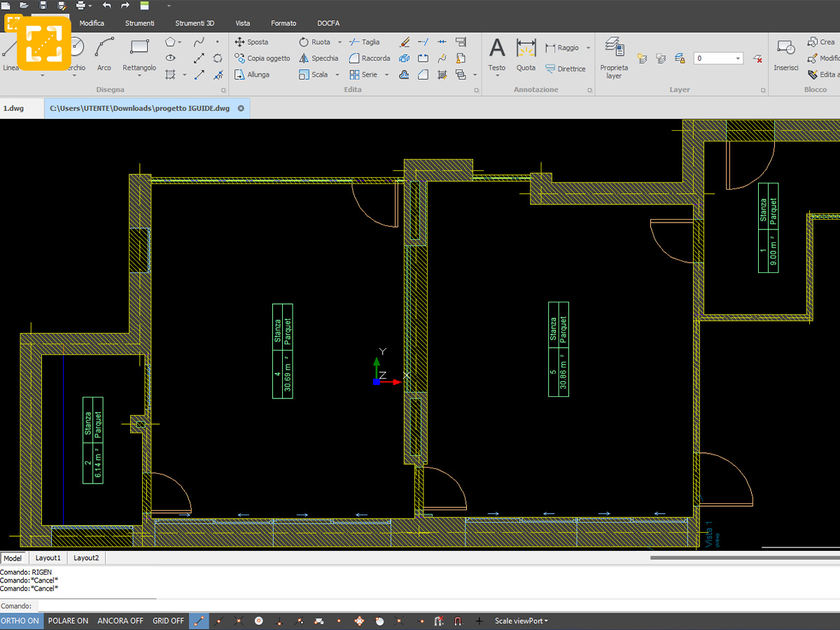Viewport: 840px width, 630px height.
Task: Switch to the Layout2 tab
Action: click(86, 558)
